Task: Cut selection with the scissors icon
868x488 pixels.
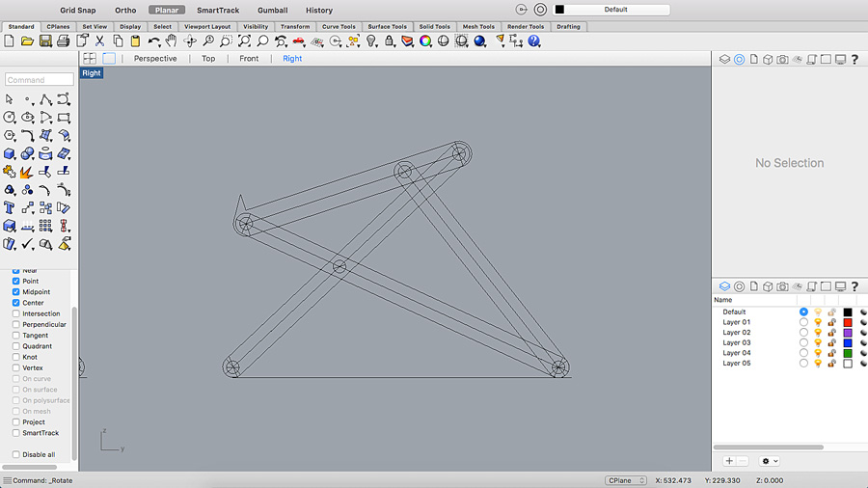Action: pos(99,41)
